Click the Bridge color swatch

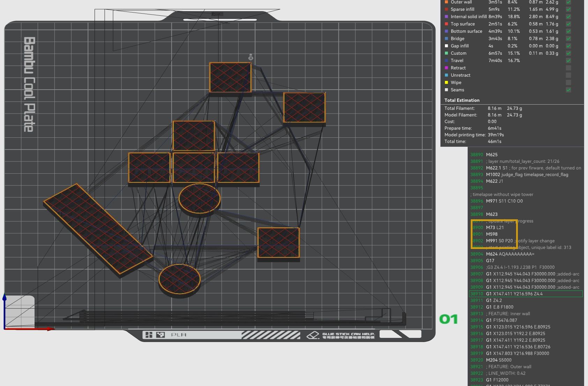coord(446,39)
